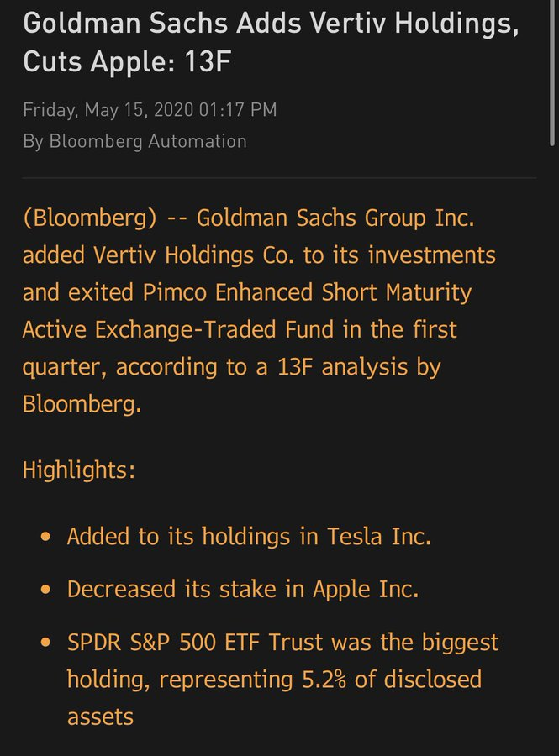Click the bullet dot beside the Tesla item
This screenshot has height=756, width=559.
pyautogui.click(x=46, y=537)
